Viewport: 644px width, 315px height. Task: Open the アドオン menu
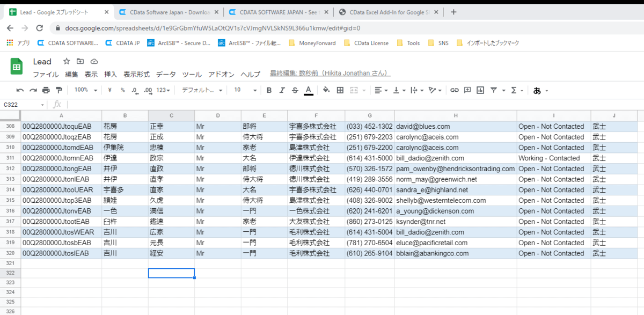[221, 75]
